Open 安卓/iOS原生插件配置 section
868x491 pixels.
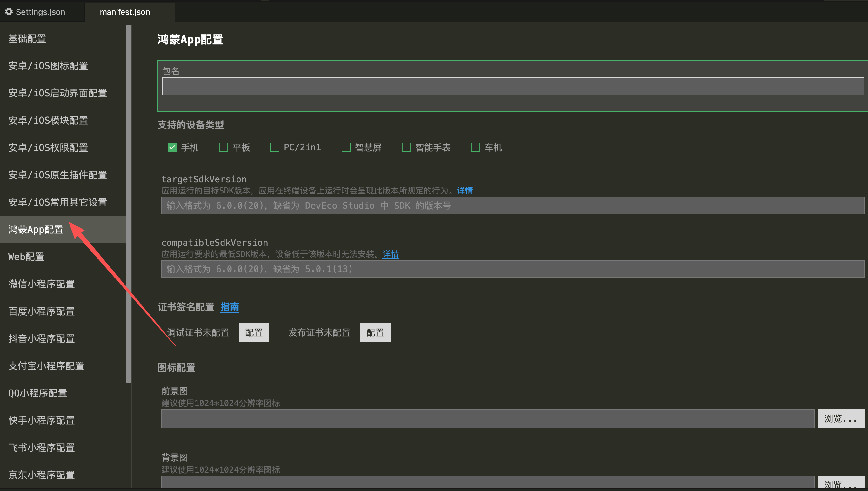point(63,175)
